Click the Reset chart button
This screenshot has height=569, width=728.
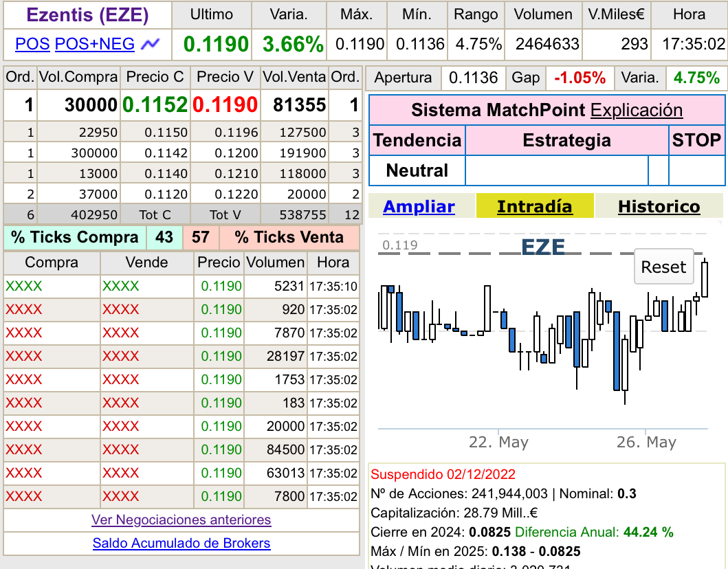tap(663, 267)
